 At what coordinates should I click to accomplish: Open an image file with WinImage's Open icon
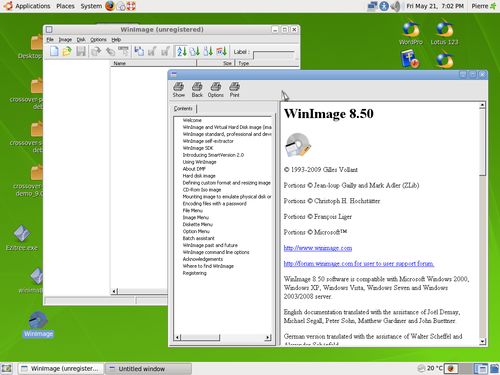point(67,51)
